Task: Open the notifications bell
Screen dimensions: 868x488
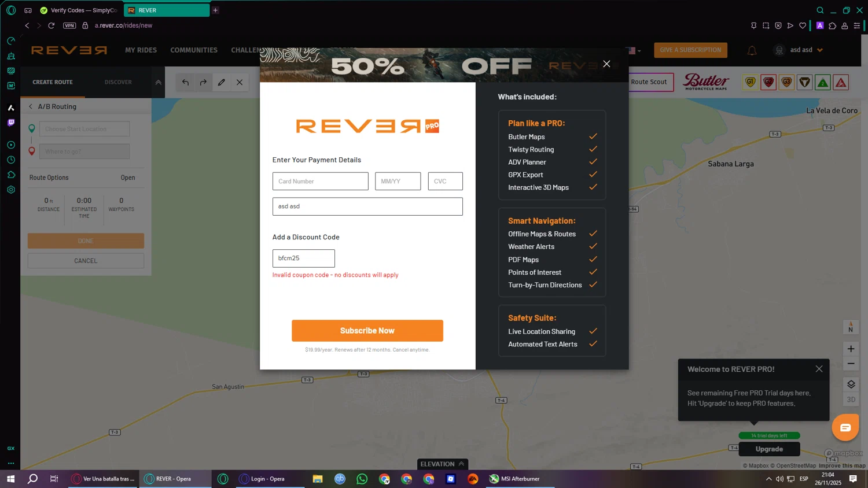Action: (x=752, y=50)
